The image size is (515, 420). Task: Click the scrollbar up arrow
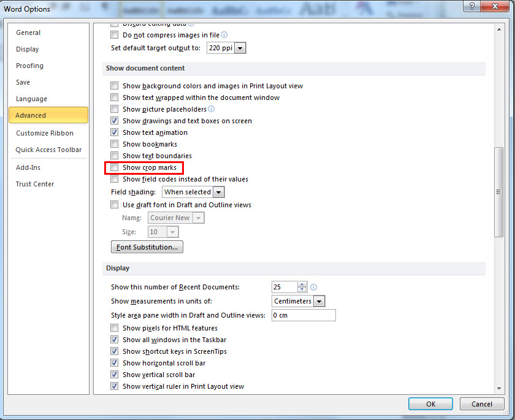499,29
